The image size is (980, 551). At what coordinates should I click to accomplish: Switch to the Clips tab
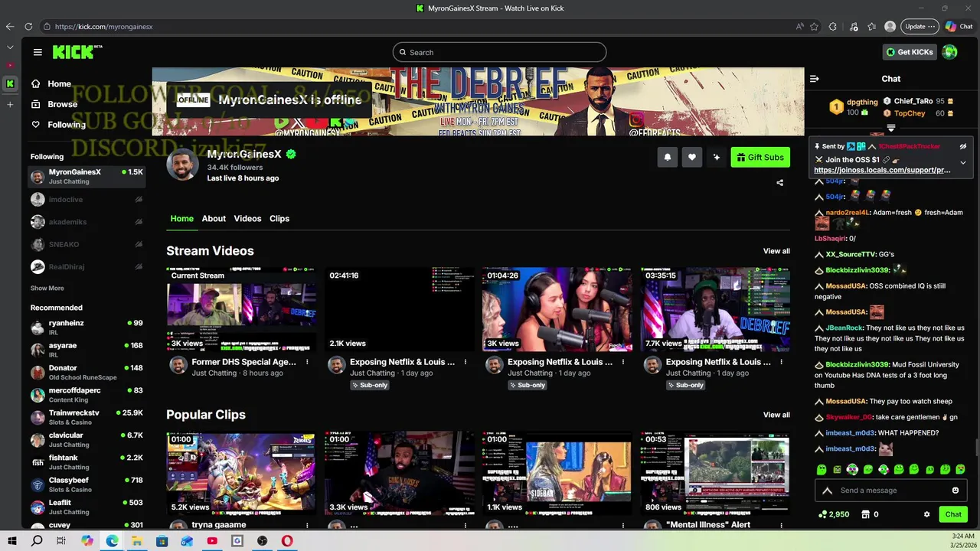pos(279,219)
